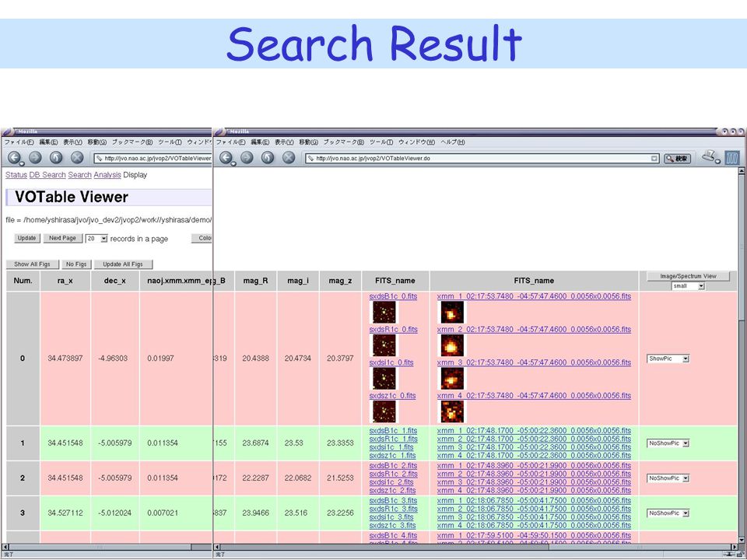This screenshot has width=747, height=560.
Task: Click cell value 20.4388
Action: point(255,359)
